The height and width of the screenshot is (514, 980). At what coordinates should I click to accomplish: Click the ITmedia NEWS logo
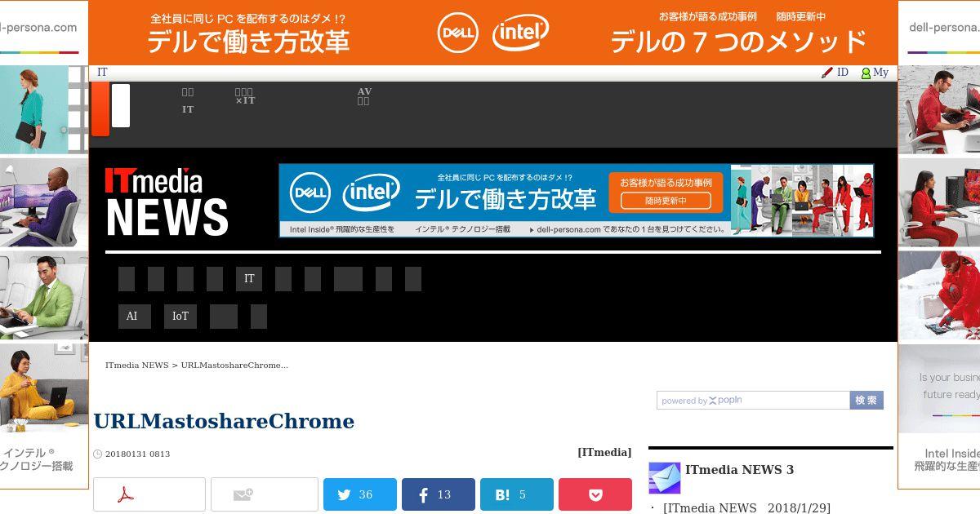click(167, 202)
